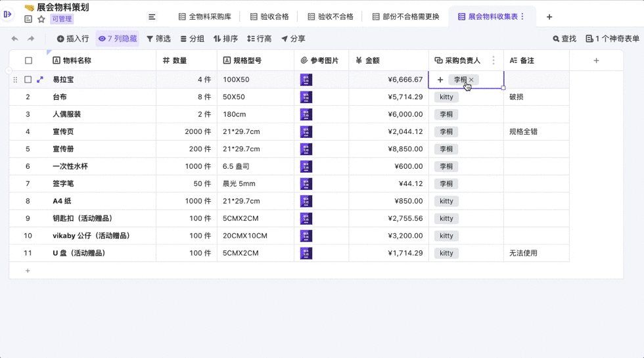Open 采购负责人 column options menu

point(494,60)
